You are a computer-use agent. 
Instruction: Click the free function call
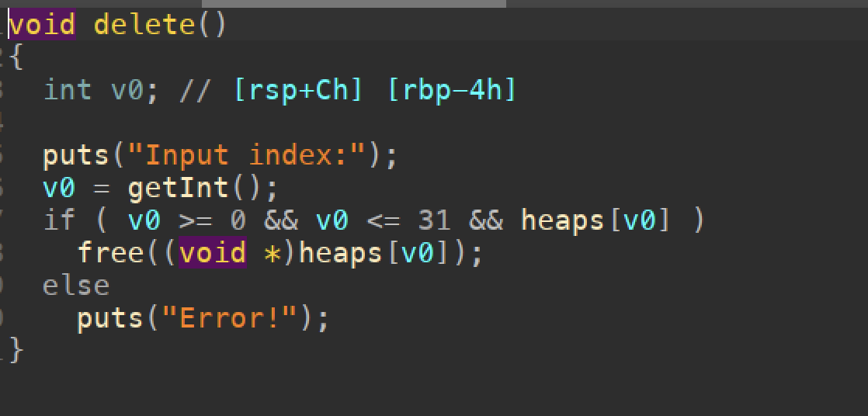[x=111, y=253]
